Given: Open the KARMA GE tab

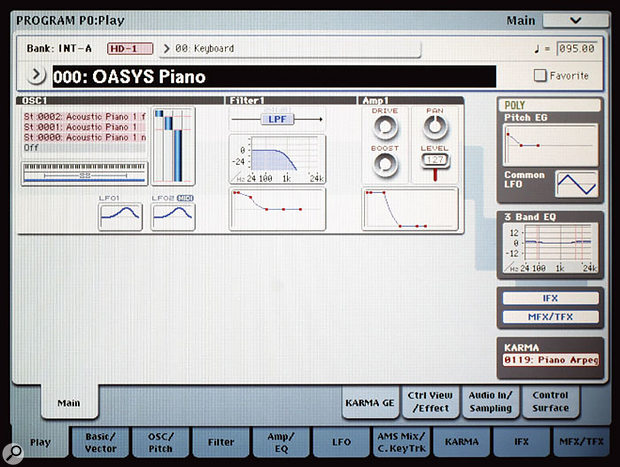Looking at the screenshot, I should coord(370,403).
